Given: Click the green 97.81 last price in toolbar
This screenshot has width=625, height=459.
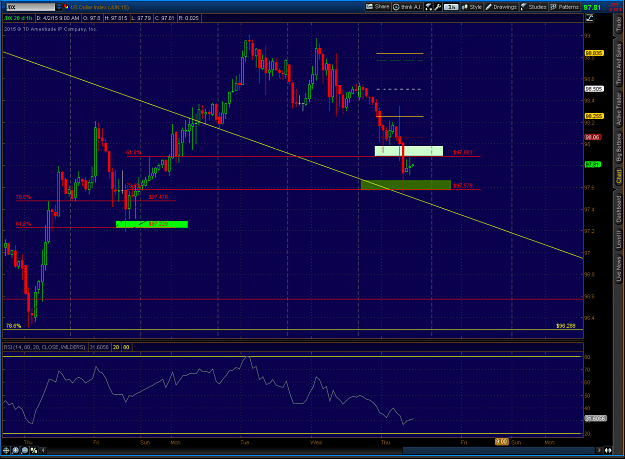Looking at the screenshot, I should tap(592, 7).
